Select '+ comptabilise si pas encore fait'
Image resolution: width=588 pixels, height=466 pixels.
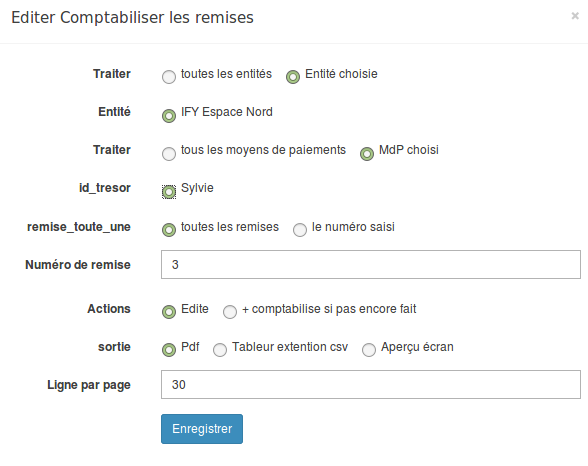pyautogui.click(x=230, y=312)
